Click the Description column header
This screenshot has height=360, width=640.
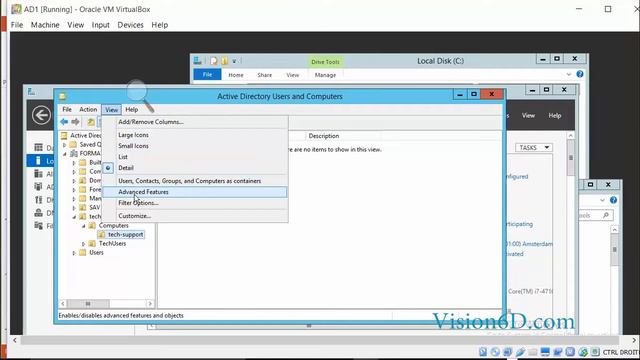point(324,136)
